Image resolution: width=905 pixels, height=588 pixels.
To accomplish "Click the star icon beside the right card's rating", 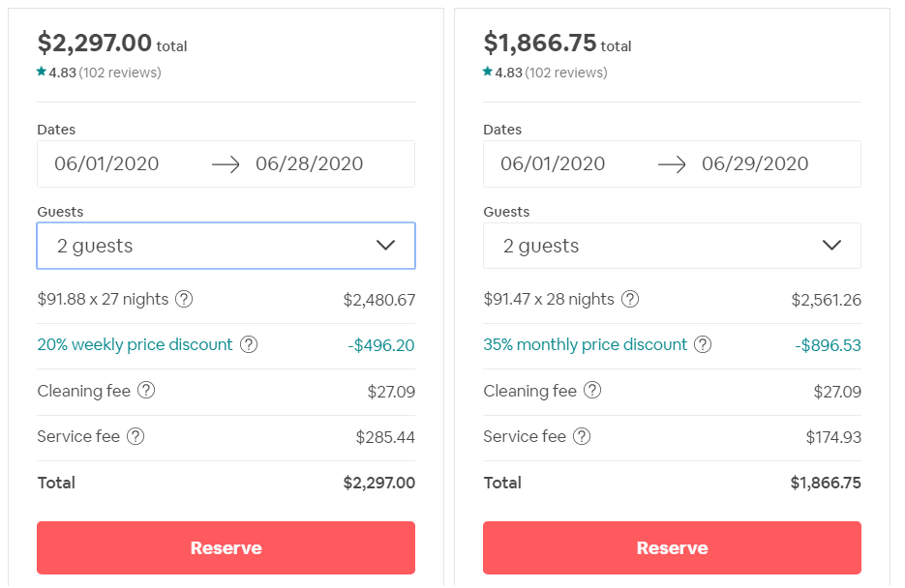I will tap(487, 72).
